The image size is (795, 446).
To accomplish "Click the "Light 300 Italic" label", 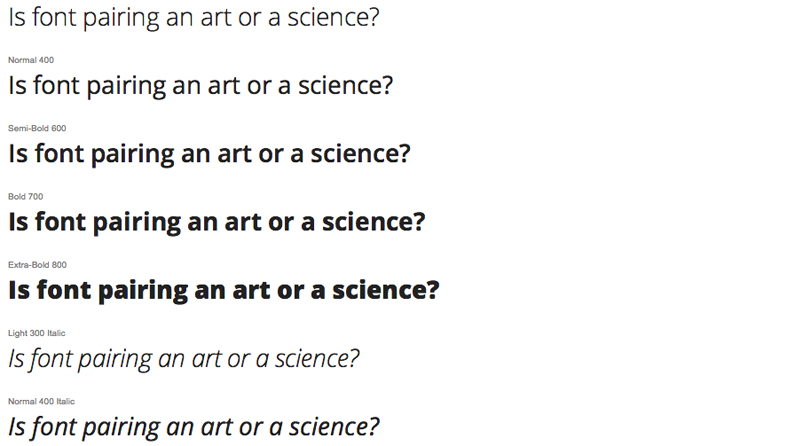I will coord(37,333).
